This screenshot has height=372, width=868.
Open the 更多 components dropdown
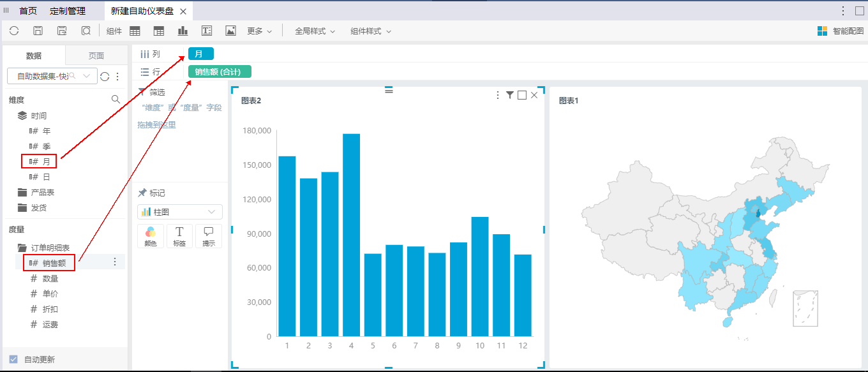260,31
